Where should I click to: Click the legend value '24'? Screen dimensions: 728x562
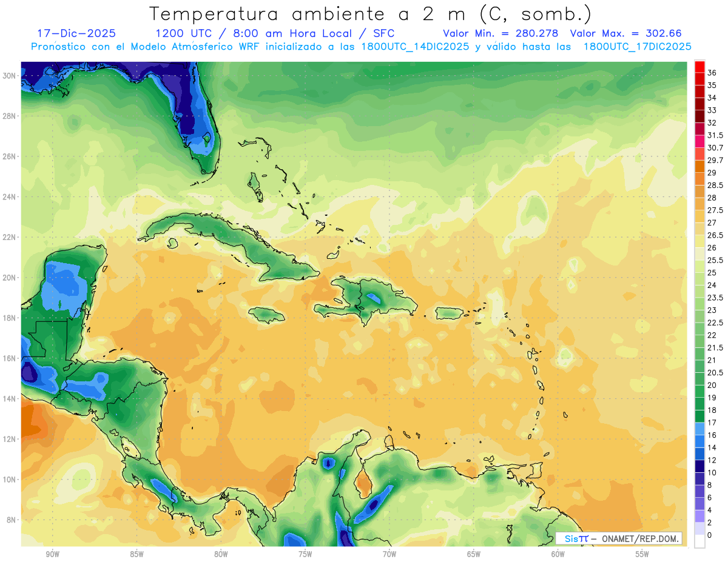(712, 285)
